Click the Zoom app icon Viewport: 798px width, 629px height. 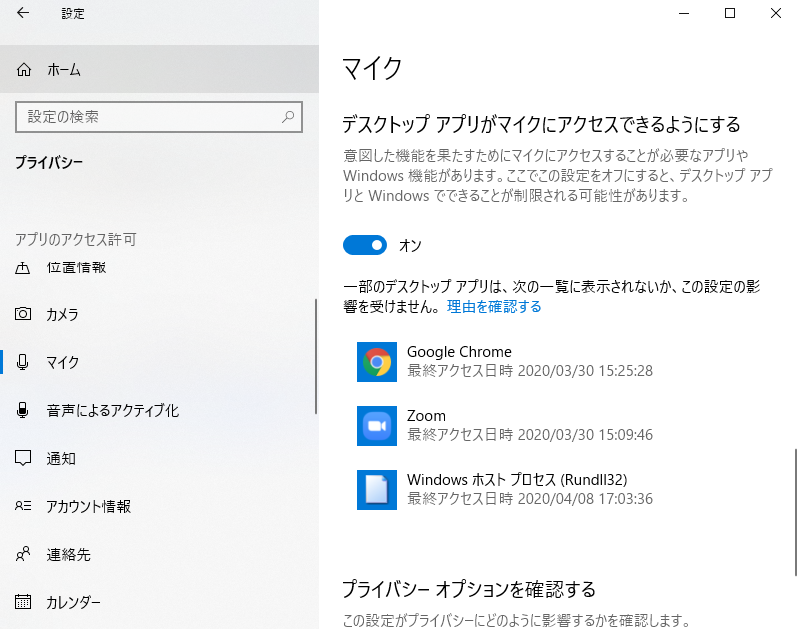[377, 426]
